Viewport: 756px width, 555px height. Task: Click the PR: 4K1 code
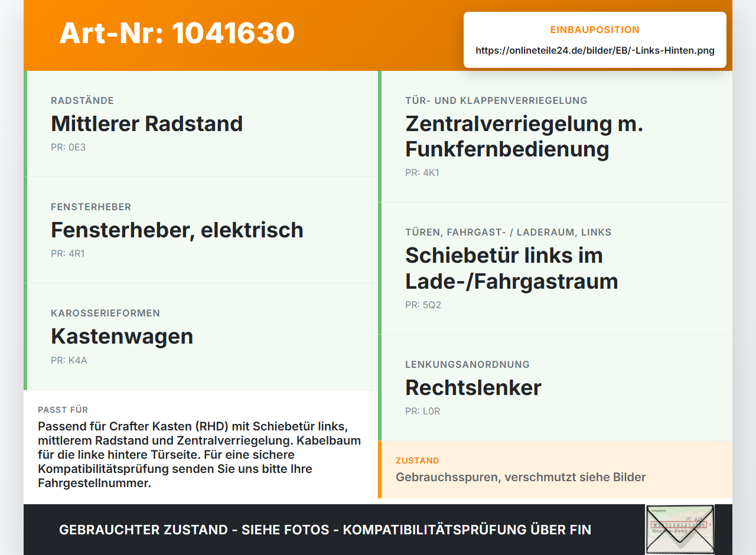[422, 173]
